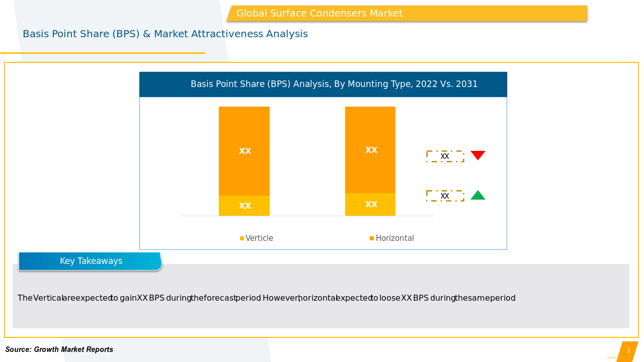
Task: Click the yellow underline beneath the heading
Action: tap(103, 53)
